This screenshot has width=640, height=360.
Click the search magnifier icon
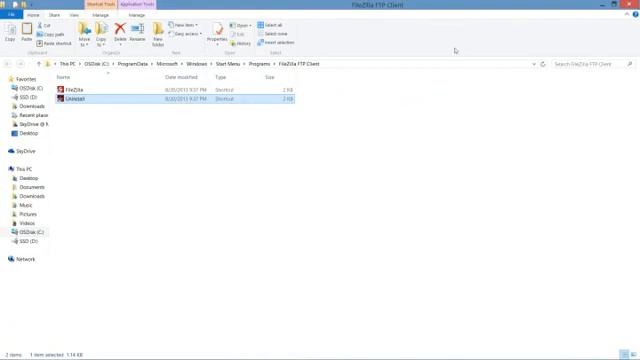[630, 64]
